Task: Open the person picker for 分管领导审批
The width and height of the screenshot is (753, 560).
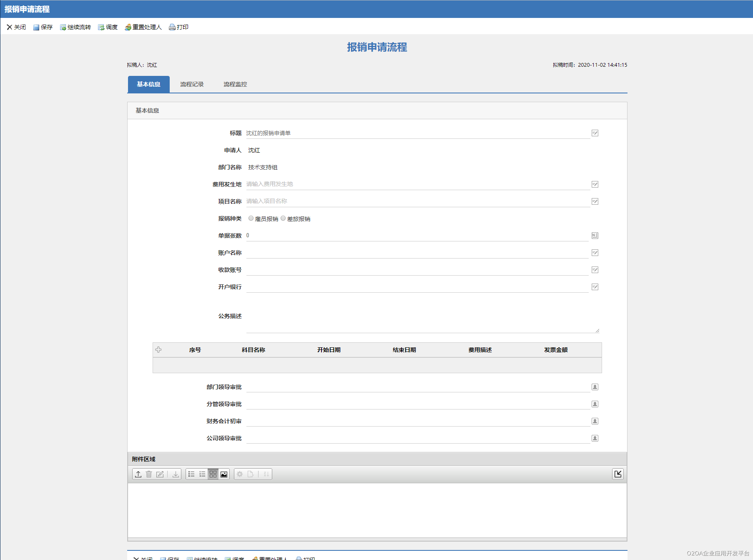Action: coord(595,404)
